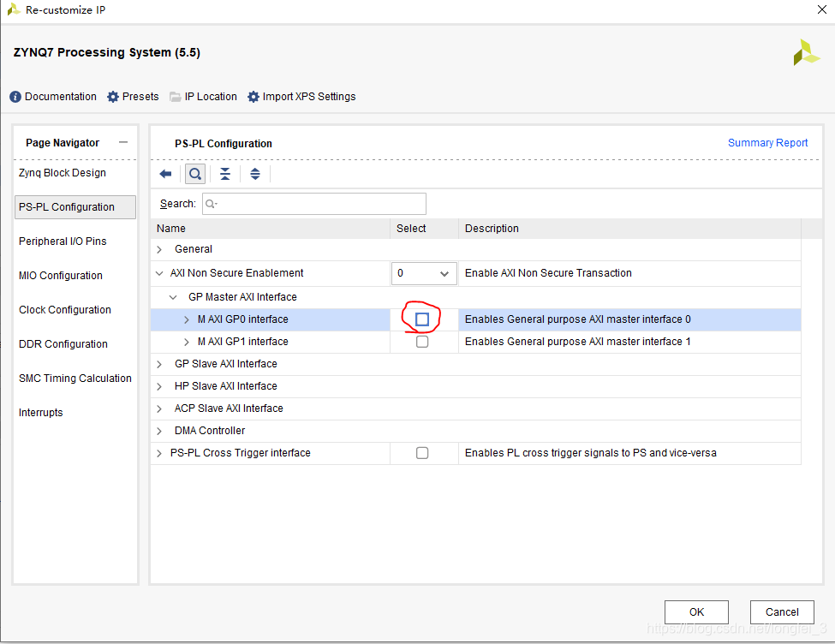835x644 pixels.
Task: Click the expand all toolbar icon
Action: tap(255, 174)
